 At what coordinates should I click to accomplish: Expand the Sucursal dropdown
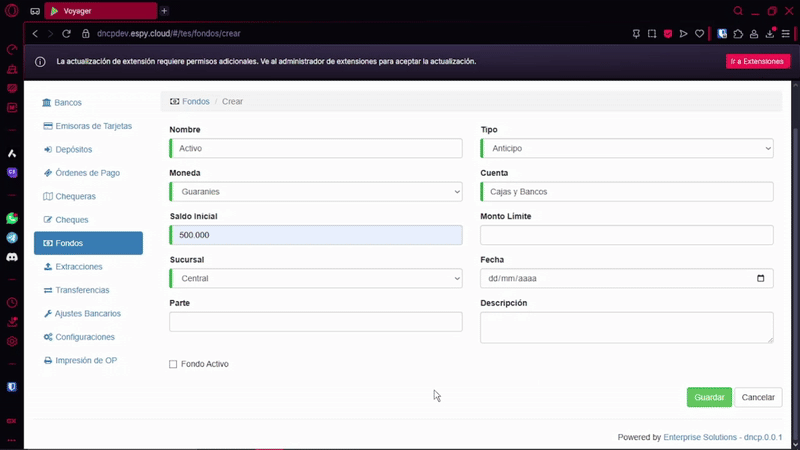pos(315,278)
